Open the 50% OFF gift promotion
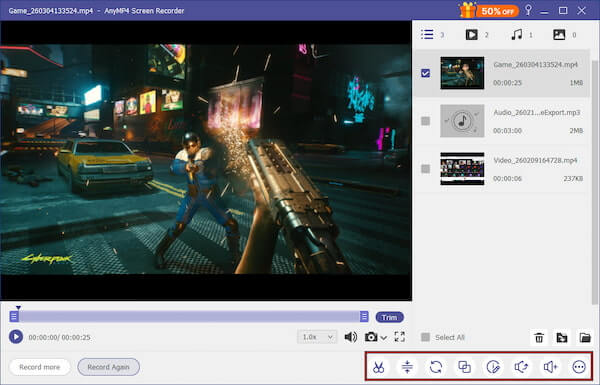 coord(489,10)
